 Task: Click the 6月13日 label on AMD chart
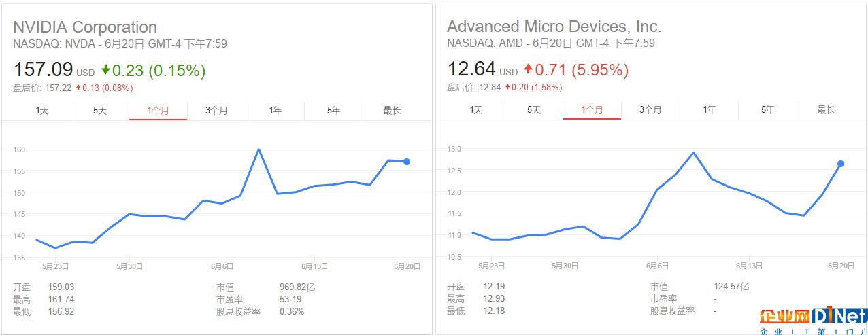[x=748, y=266]
